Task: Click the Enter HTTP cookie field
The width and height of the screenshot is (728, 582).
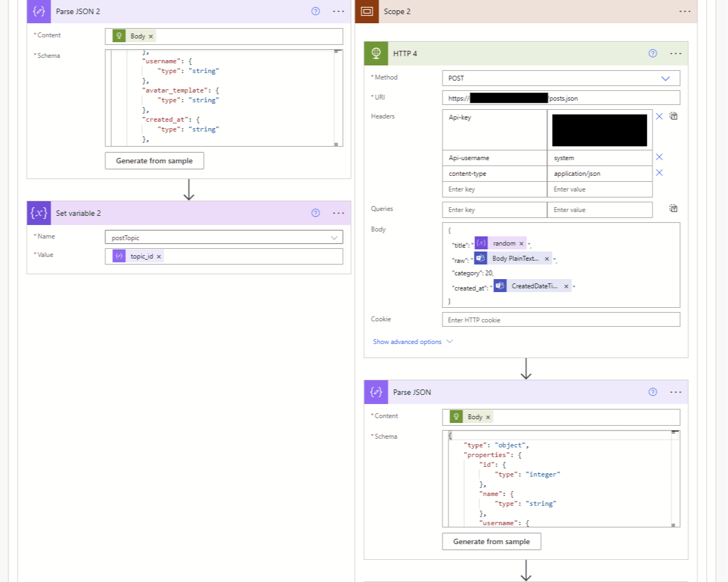Action: pyautogui.click(x=561, y=320)
